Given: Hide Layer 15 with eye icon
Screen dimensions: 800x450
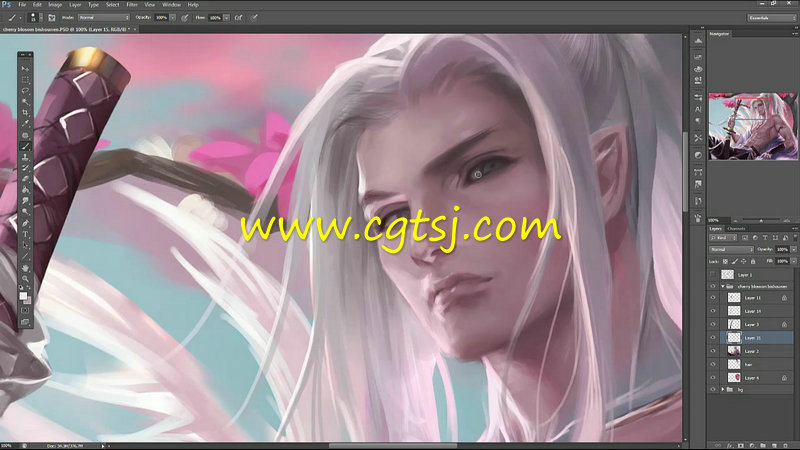Looking at the screenshot, I should click(713, 337).
